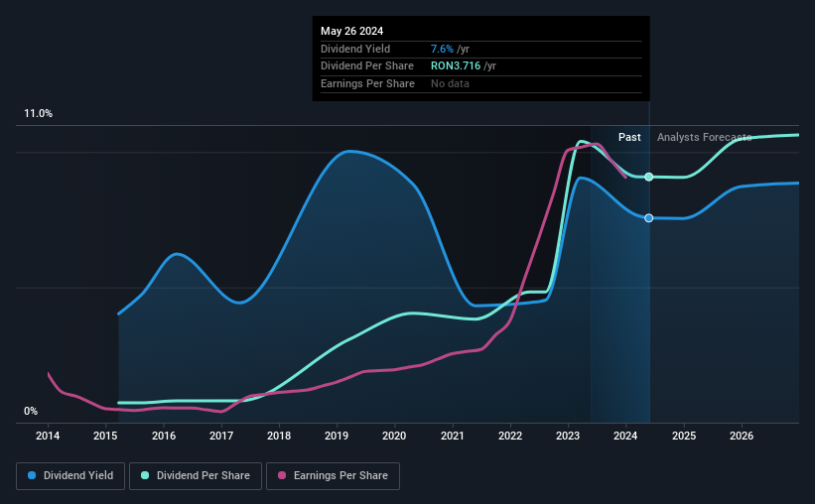This screenshot has height=504, width=815.
Task: Click the Dividend Yield tooltip row label
Action: 355,49
